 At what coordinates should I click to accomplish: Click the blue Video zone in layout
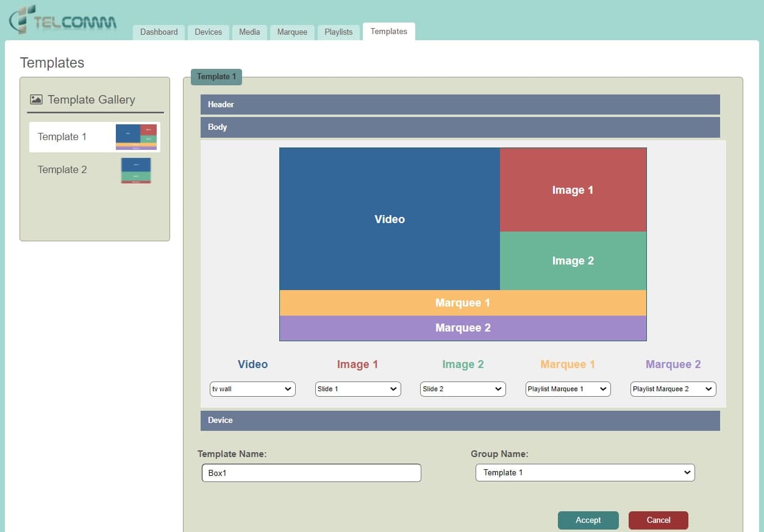coord(390,219)
